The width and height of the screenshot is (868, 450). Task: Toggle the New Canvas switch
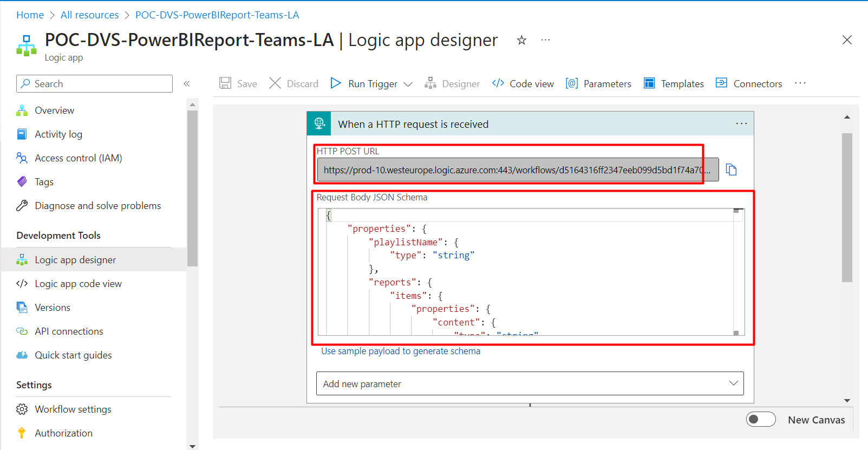coord(761,419)
